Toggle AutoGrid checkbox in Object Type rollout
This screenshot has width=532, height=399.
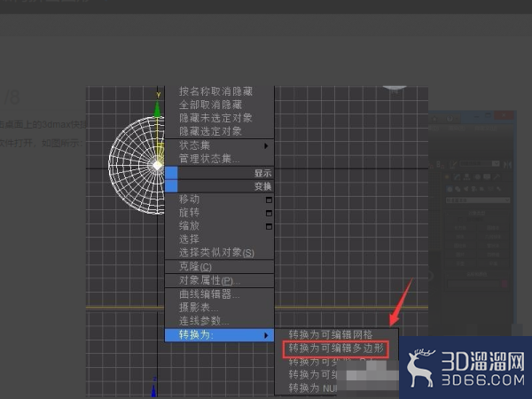coord(460,220)
